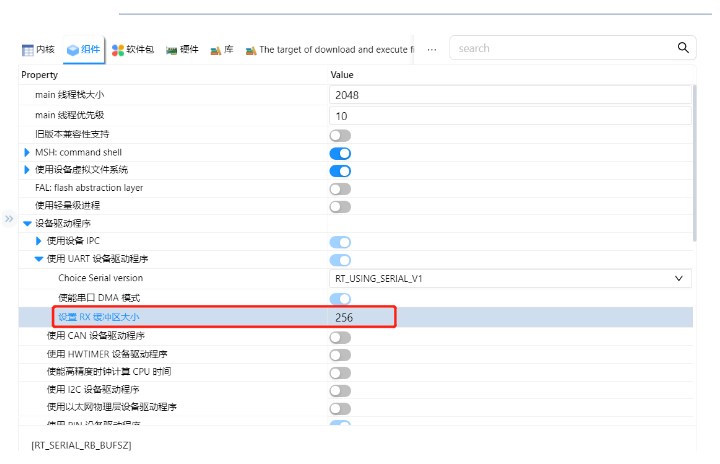Select the main 线程优先级 row label
The height and width of the screenshot is (464, 720).
click(x=69, y=115)
